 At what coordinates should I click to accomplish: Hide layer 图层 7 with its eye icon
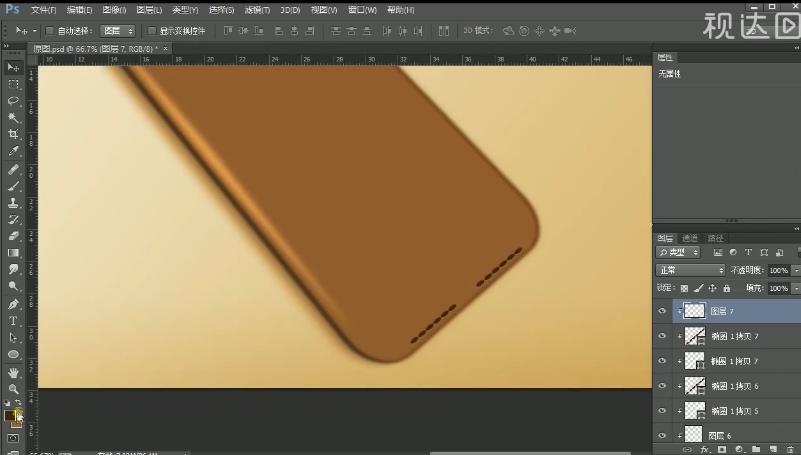(662, 311)
